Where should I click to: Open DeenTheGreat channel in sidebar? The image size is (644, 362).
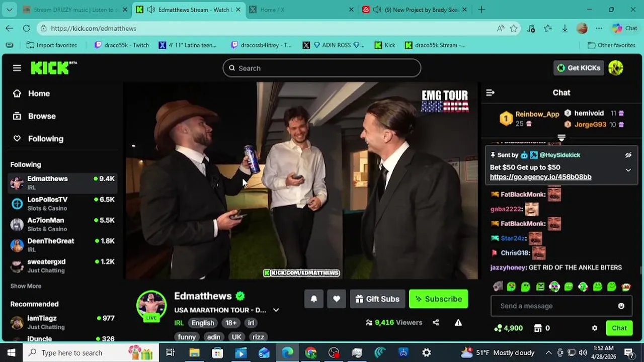[63, 245]
